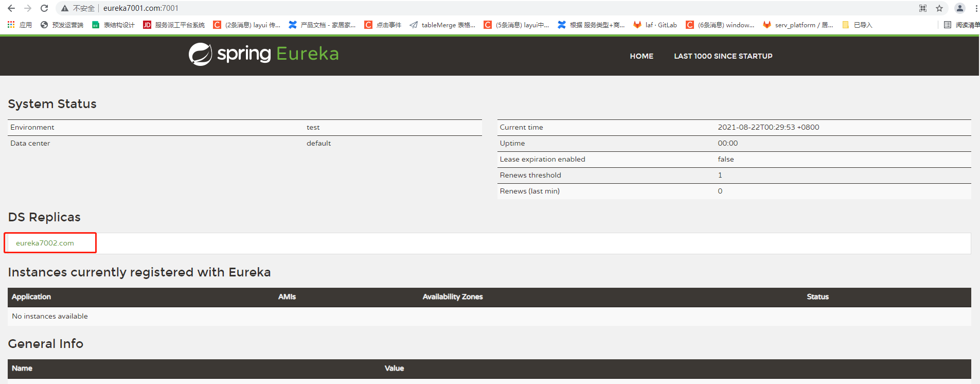
Task: Go to HOME in Eureka navbar
Action: pos(642,56)
